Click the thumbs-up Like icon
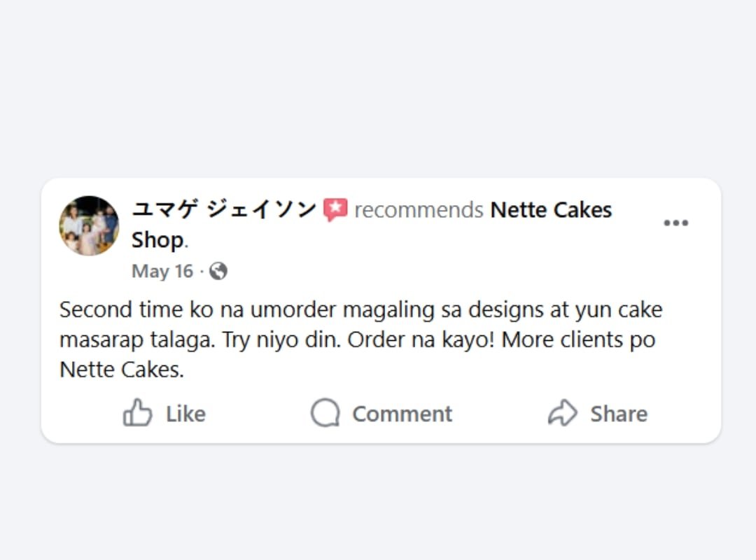The width and height of the screenshot is (756, 560). point(137,413)
